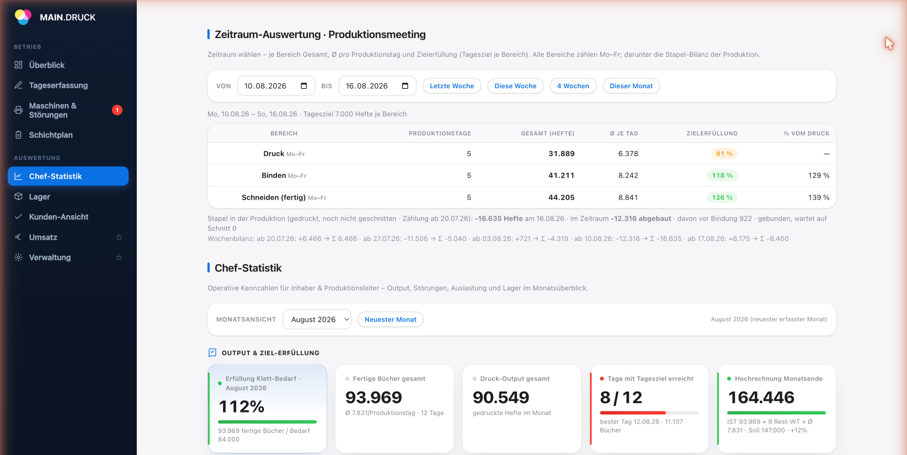Screen dimensions: 907x455
Task: Open the Lager section
Action: 68,197
